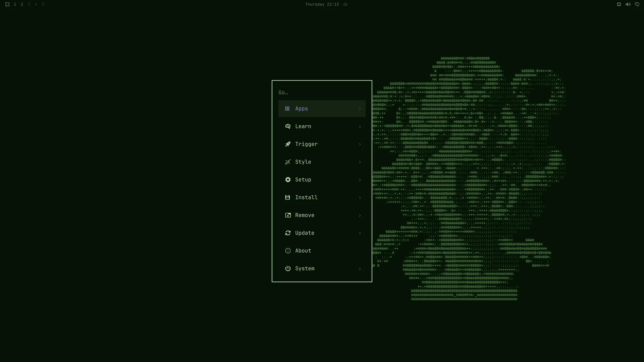This screenshot has width=644, height=362.
Task: Click the Remove package icon
Action: 288,215
